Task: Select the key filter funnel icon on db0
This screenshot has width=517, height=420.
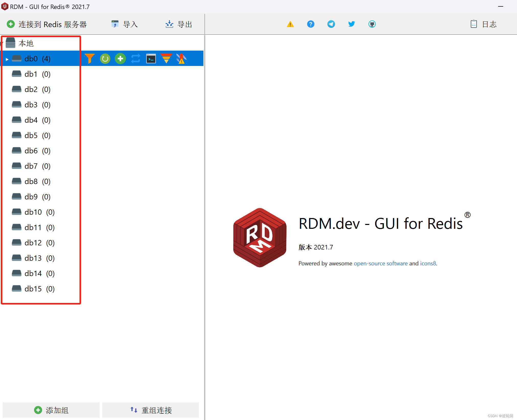Action: (x=90, y=58)
